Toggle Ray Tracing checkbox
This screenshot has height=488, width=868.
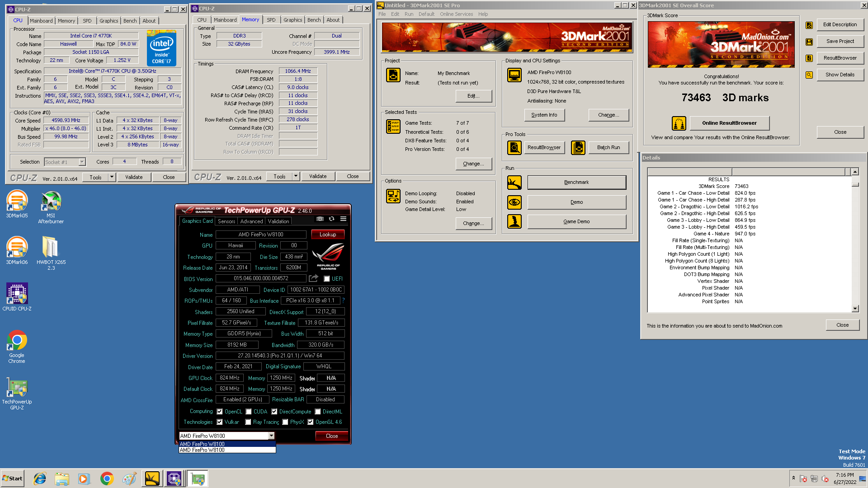coord(248,422)
